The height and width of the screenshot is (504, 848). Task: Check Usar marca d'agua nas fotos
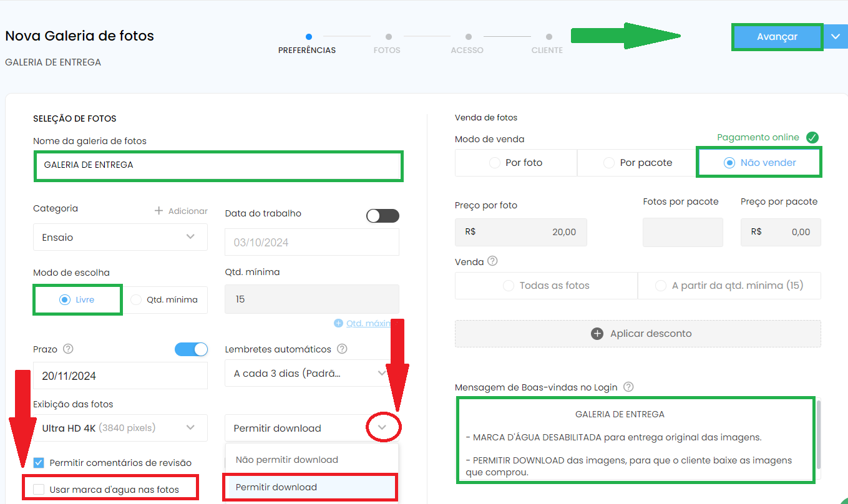pos(39,490)
